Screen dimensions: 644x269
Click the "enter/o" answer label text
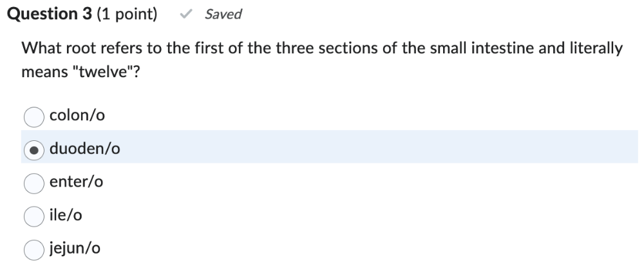[76, 183]
